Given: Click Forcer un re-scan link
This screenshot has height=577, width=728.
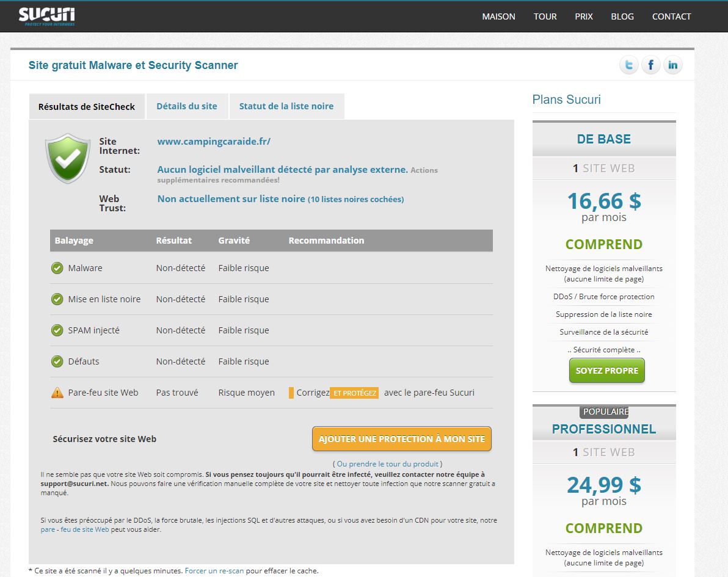Looking at the screenshot, I should (214, 571).
